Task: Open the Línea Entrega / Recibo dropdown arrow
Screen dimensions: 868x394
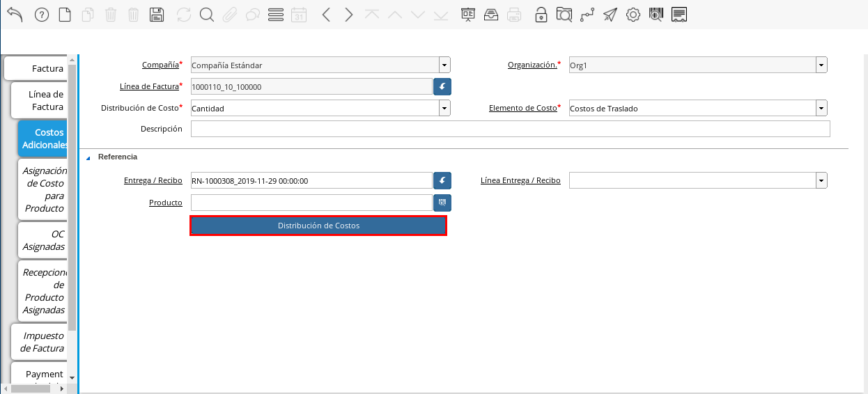Action: tap(822, 181)
